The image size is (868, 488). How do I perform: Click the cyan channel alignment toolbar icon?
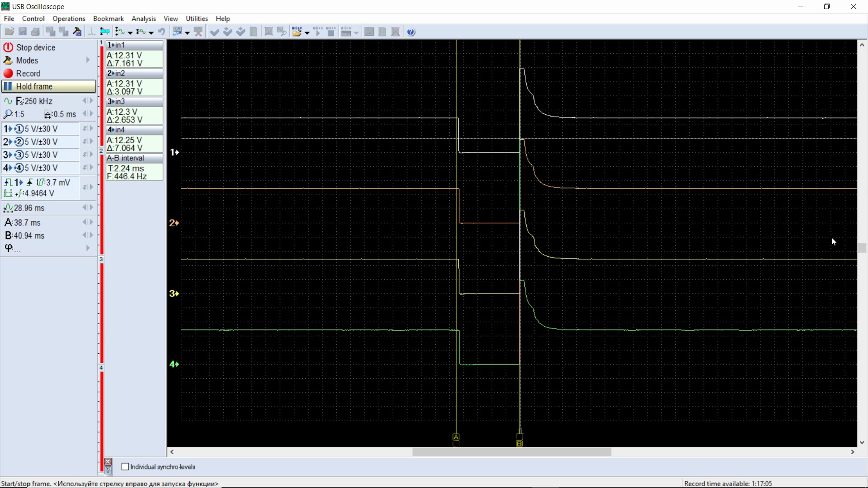click(105, 32)
